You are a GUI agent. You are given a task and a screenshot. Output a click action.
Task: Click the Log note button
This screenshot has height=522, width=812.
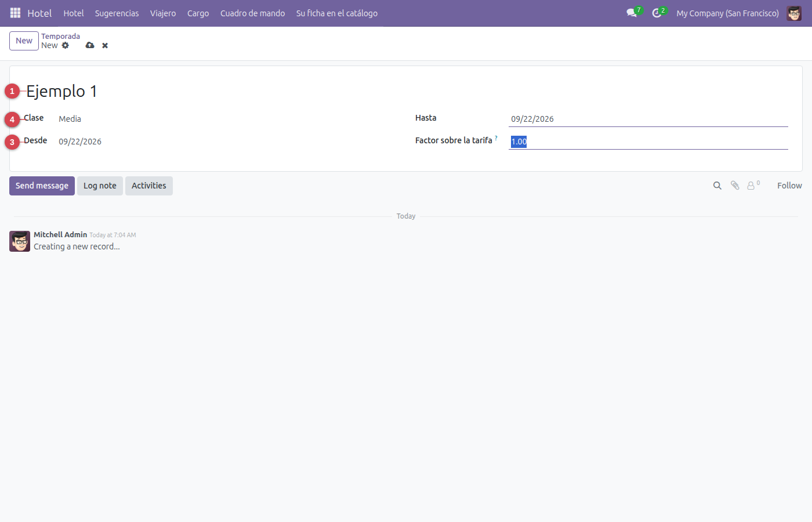coord(100,186)
